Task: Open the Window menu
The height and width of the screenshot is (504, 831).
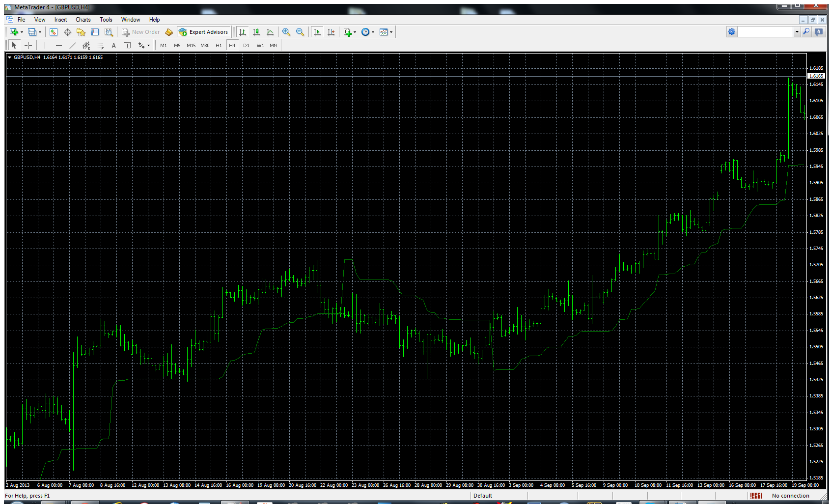Action: pos(131,20)
